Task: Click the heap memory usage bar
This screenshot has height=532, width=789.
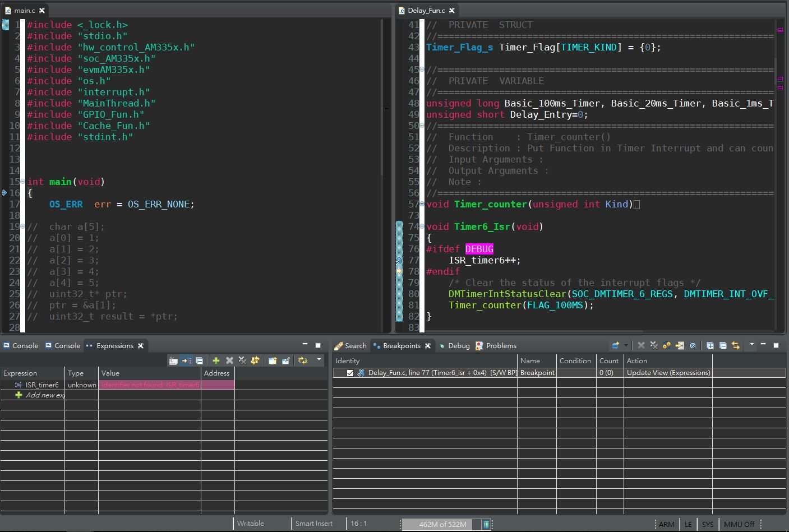Action: [442, 524]
